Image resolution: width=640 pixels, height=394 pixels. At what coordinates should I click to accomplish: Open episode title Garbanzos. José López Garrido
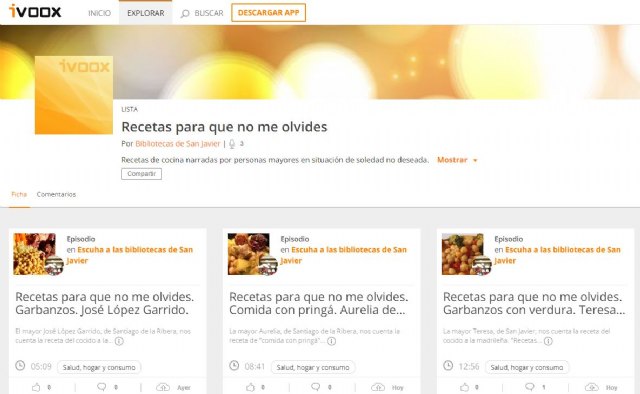point(104,303)
